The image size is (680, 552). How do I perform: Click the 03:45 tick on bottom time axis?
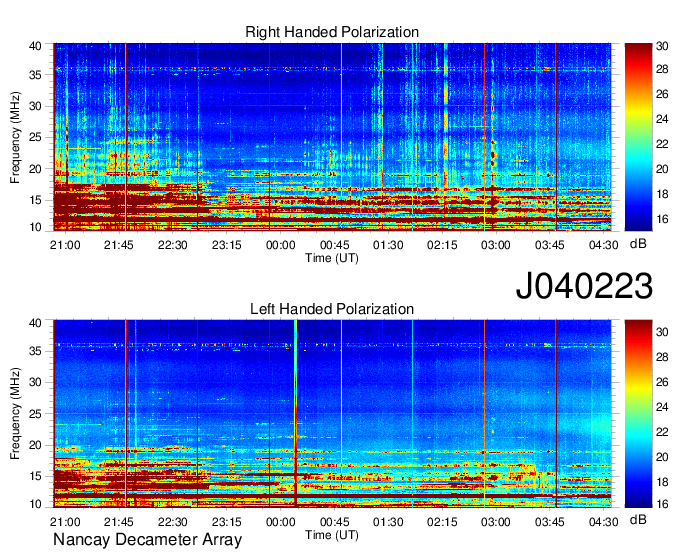point(549,522)
